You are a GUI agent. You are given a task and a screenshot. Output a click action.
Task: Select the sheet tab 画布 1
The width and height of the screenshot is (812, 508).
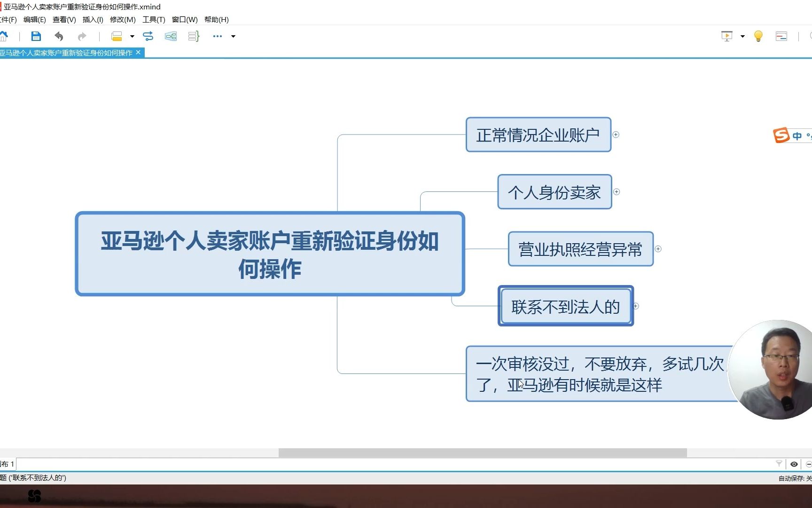pyautogui.click(x=8, y=464)
